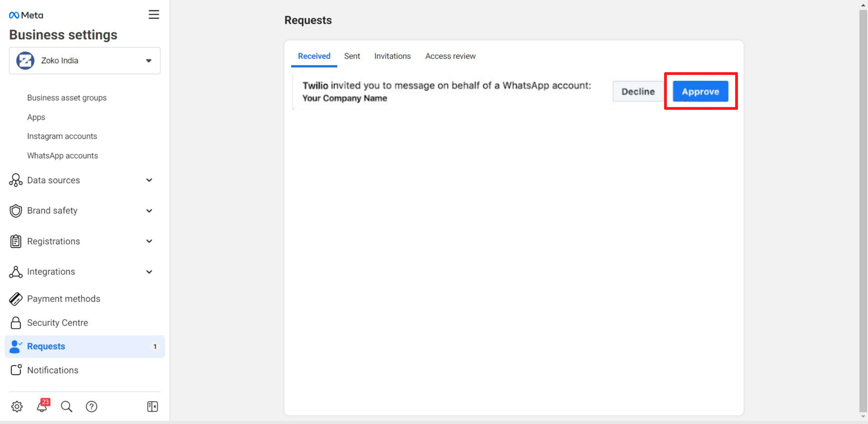Screen dimensions: 868x424
Task: Click the page vertical scrollbar
Action: [863, 211]
